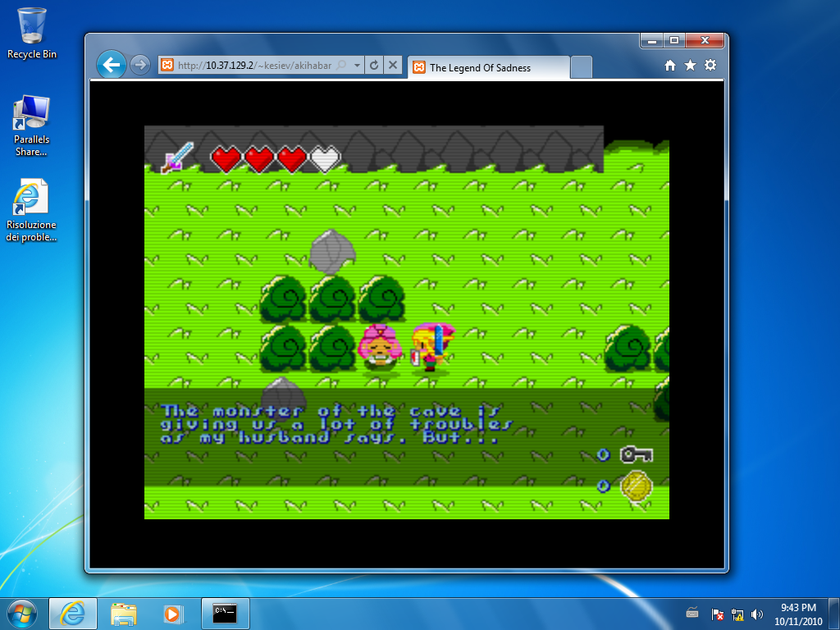Click the sword item icon in game HUD

[x=178, y=157]
